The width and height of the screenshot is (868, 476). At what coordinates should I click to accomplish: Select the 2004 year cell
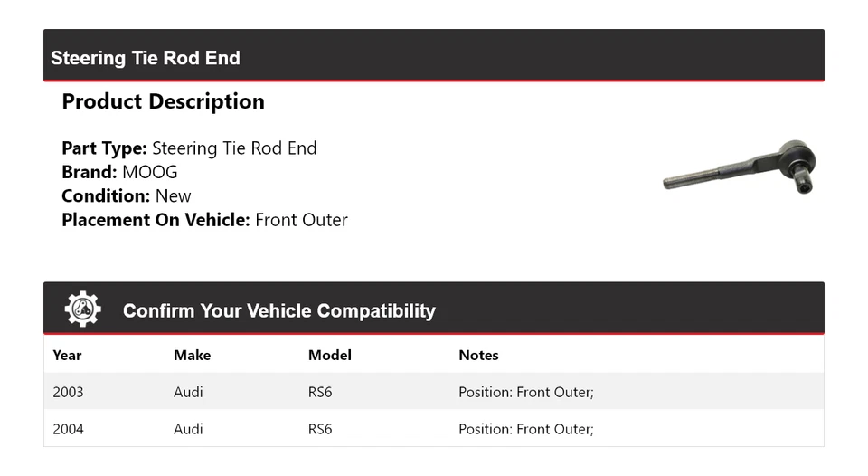(68, 429)
